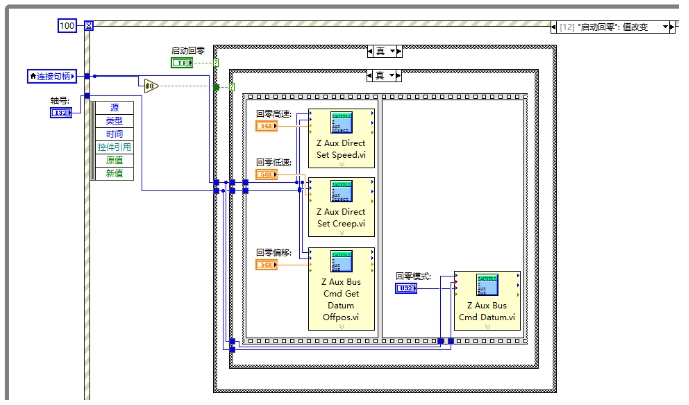Select the 启动回零 label text

(188, 51)
